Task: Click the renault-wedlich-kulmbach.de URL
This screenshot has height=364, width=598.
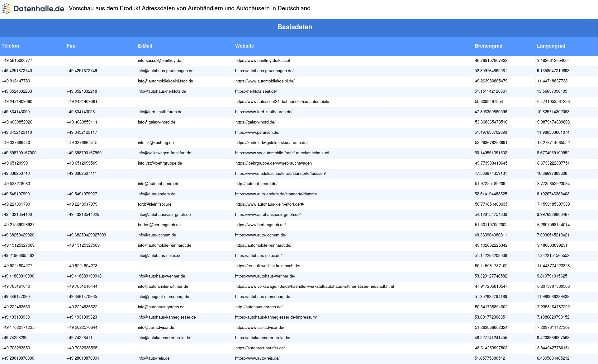Action: coord(268,266)
